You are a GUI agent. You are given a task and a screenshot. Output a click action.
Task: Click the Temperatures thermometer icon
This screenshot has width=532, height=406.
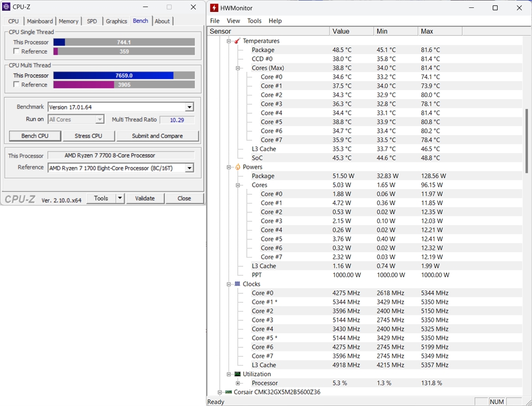tap(237, 41)
